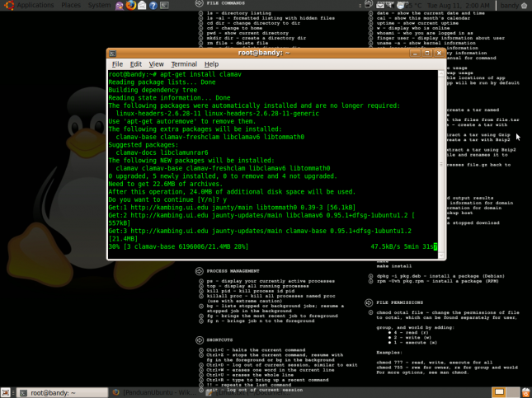Image resolution: width=532 pixels, height=398 pixels.
Task: Click 'The following extra packages will be installed' line
Action: [x=195, y=129]
